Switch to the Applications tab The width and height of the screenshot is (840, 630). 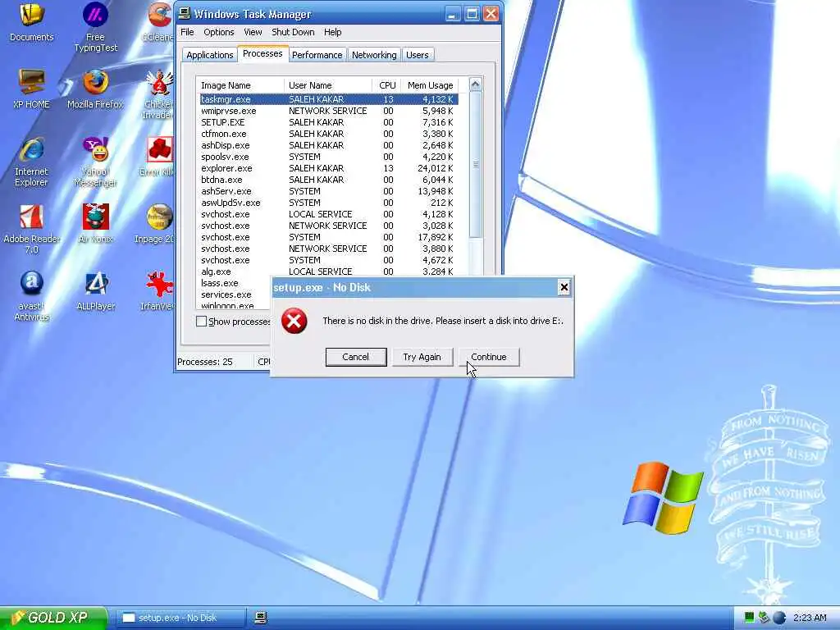click(209, 55)
